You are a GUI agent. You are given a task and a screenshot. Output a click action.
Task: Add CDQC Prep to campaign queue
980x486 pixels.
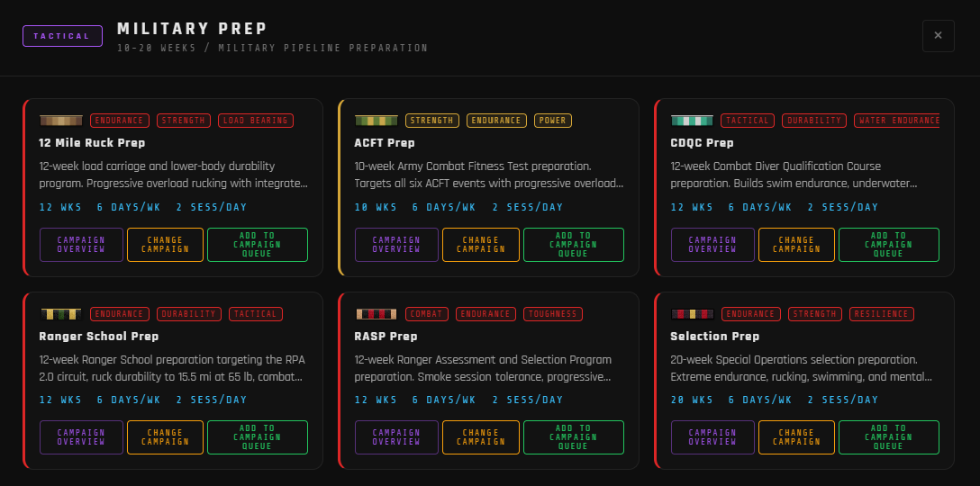(x=889, y=245)
